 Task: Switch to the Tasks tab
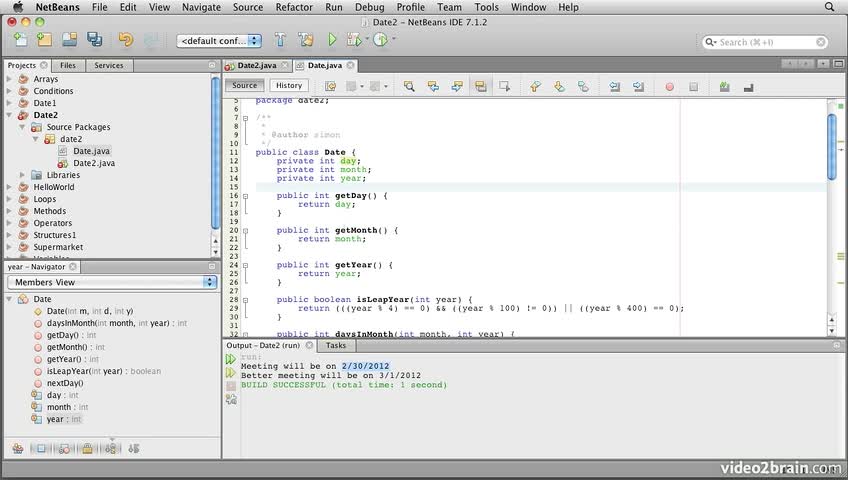click(x=335, y=345)
